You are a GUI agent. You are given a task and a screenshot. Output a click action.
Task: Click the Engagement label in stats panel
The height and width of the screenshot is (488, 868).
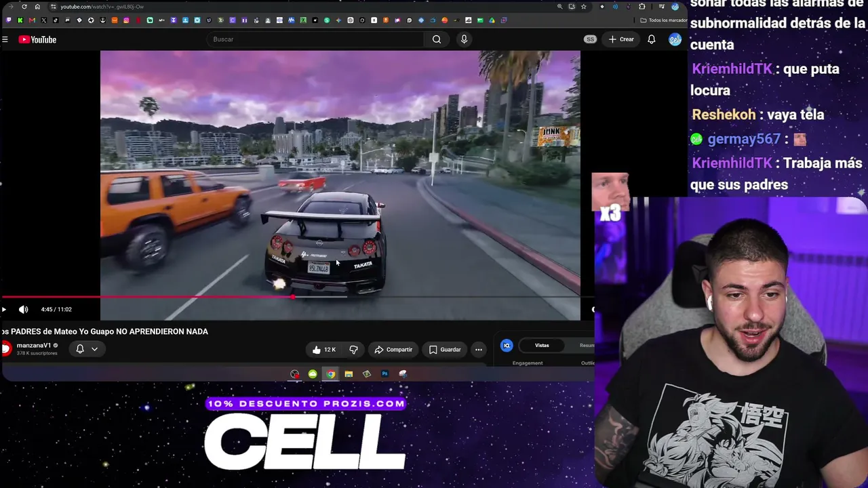tap(528, 363)
